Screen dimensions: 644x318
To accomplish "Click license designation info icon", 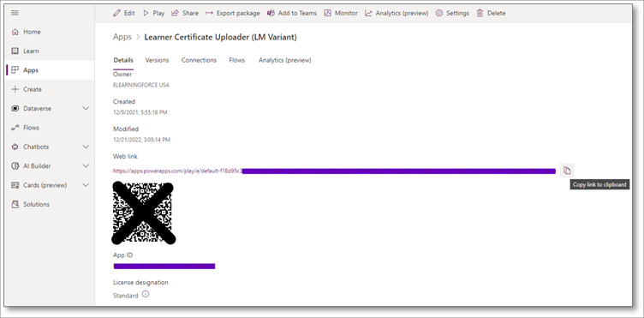I will coord(146,294).
